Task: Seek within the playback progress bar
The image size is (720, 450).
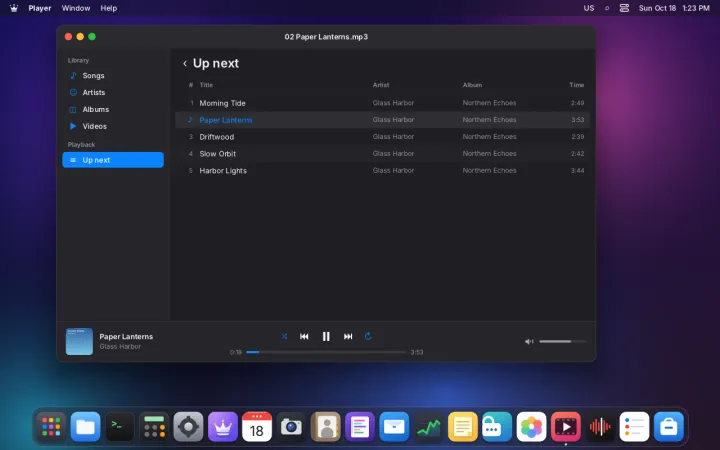Action: pos(326,352)
